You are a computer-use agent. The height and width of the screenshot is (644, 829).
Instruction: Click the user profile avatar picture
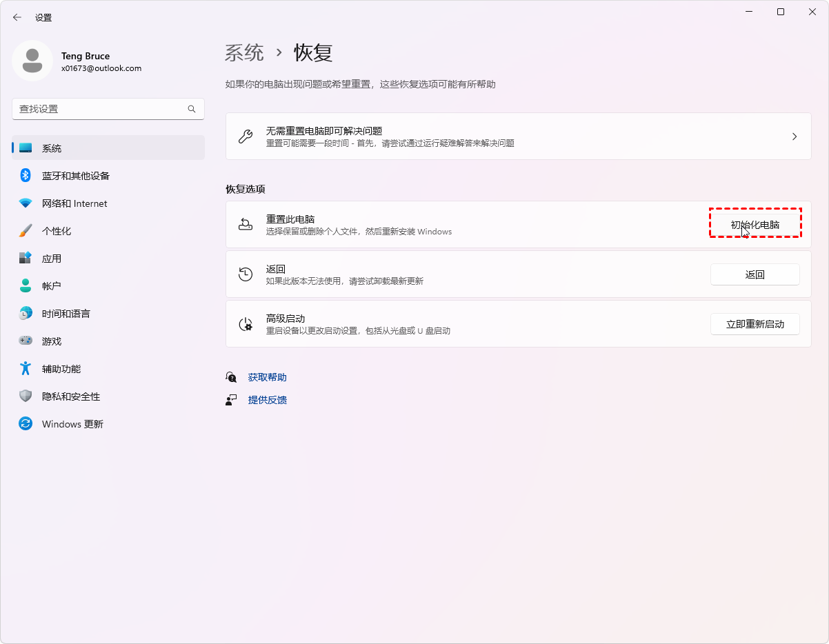pyautogui.click(x=32, y=61)
